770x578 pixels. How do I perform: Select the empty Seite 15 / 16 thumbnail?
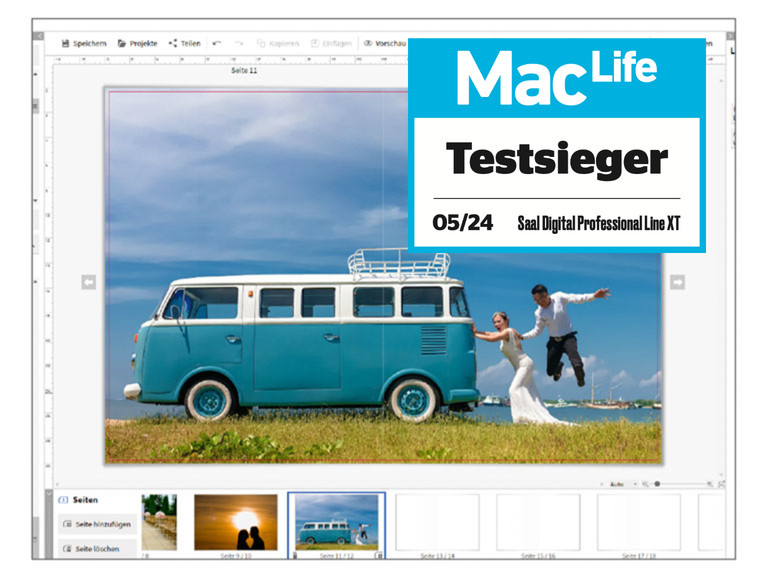538,523
